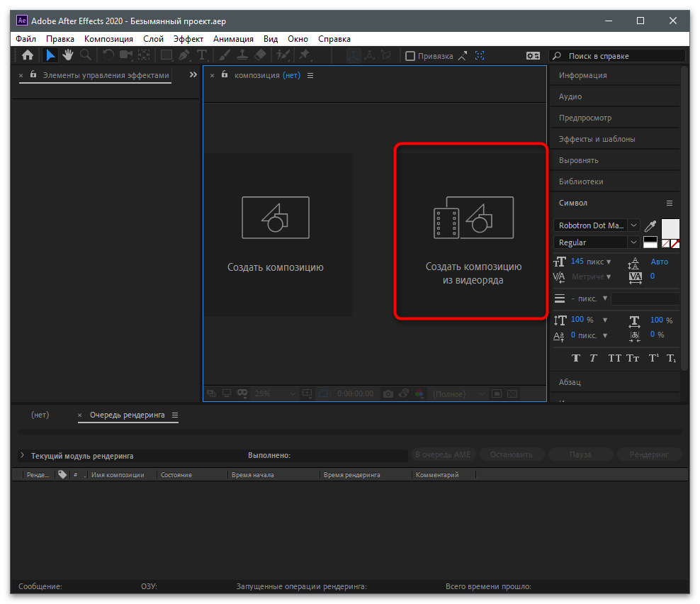
Task: Switch to the Очередь рендеринга tab
Action: (x=127, y=415)
